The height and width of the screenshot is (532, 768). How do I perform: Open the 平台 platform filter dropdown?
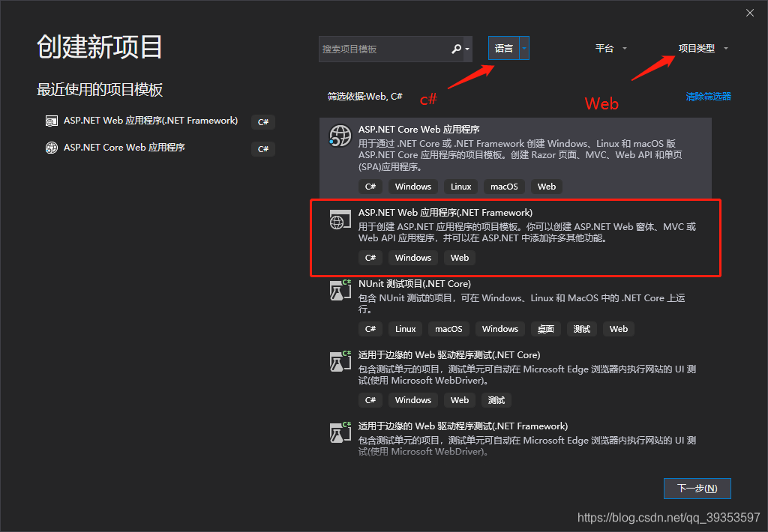pyautogui.click(x=610, y=49)
